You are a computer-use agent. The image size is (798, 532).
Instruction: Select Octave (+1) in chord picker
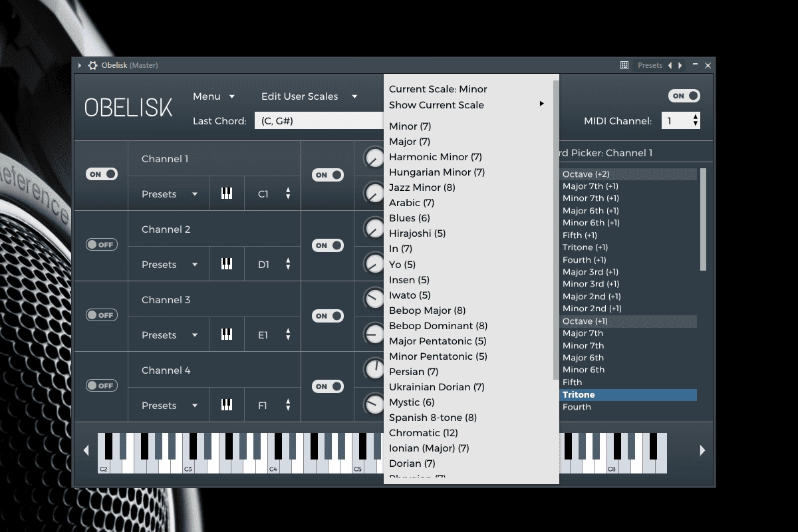point(628,321)
